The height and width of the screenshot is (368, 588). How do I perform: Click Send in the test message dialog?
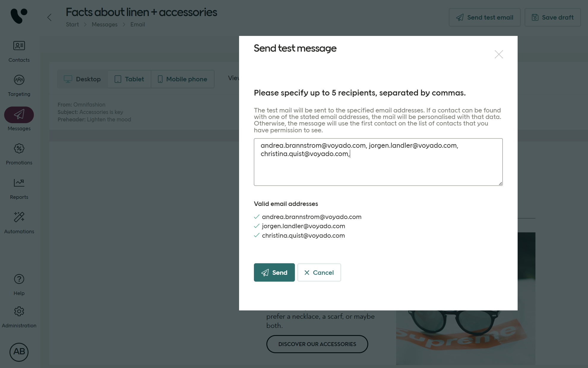[x=274, y=272]
